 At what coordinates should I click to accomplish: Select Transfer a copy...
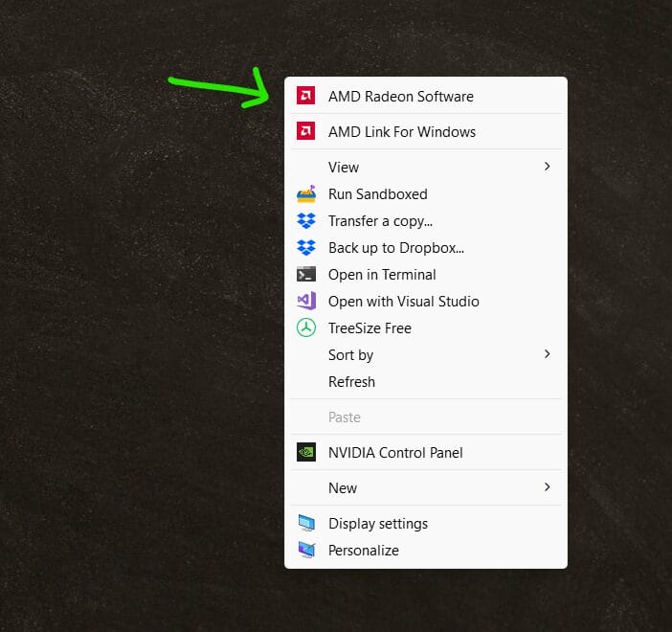[426, 221]
